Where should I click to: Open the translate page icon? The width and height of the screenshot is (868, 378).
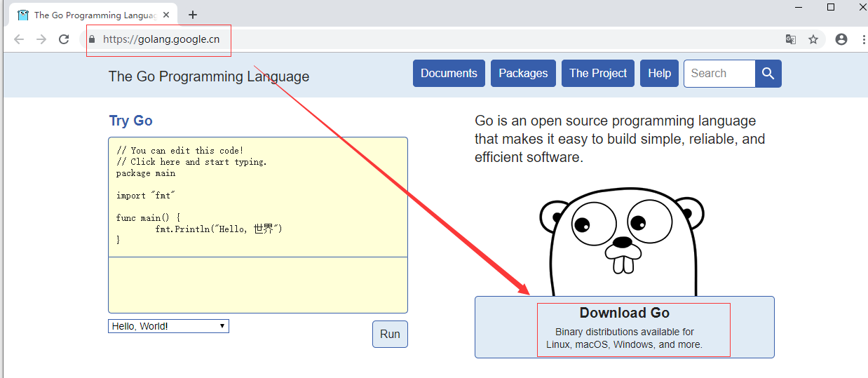coord(791,39)
